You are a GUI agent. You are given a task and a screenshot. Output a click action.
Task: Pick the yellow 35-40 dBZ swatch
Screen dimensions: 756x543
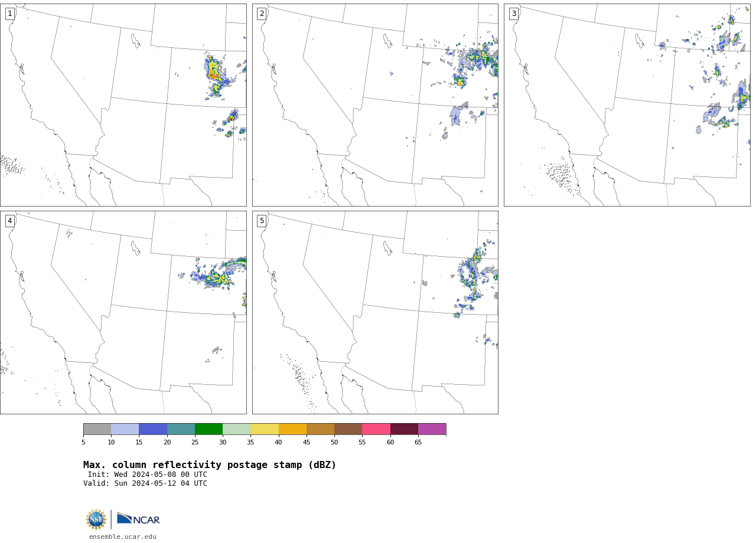pyautogui.click(x=265, y=429)
